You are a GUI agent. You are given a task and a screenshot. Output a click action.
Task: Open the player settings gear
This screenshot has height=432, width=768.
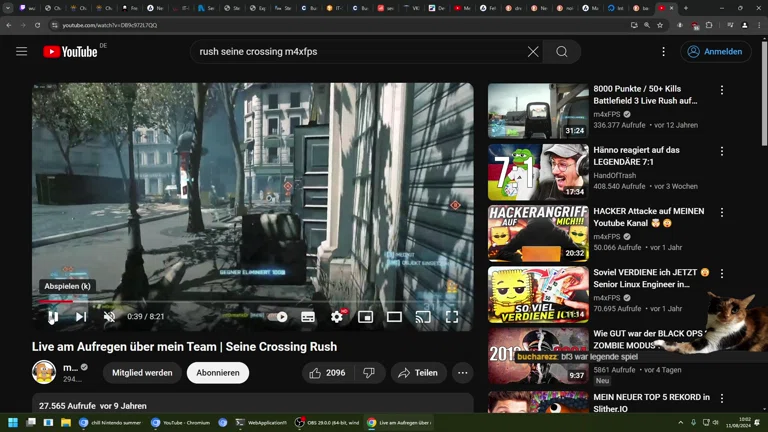pos(337,317)
